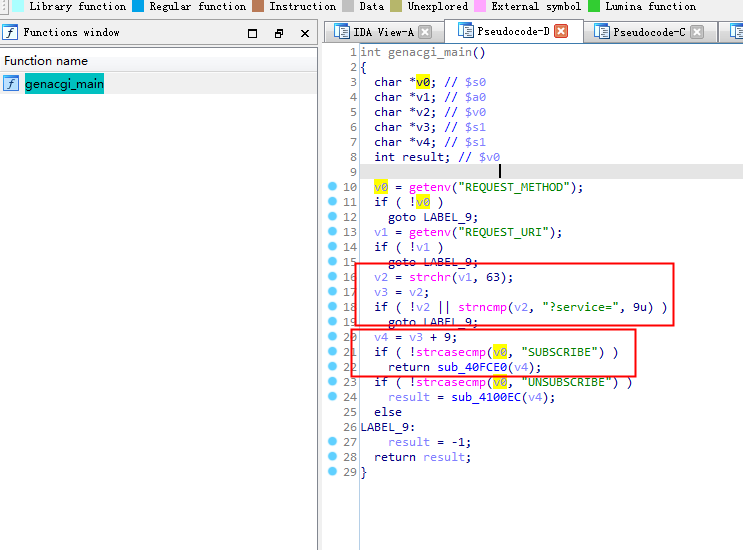
Task: Toggle breakpoint dot on line 16
Action: 331,277
